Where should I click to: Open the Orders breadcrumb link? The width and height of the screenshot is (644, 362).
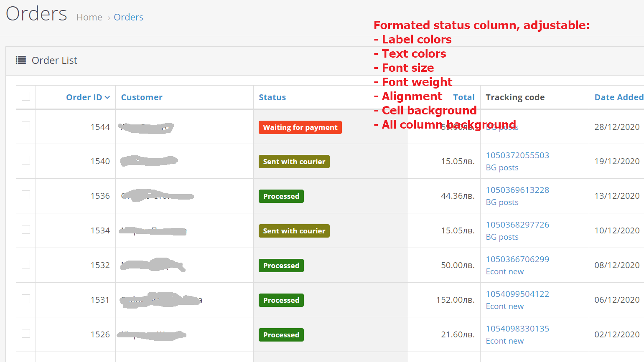[128, 17]
